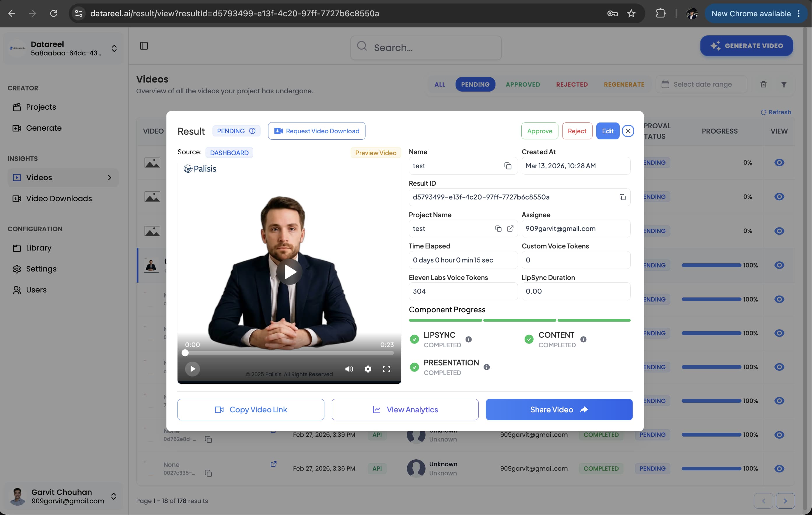The image size is (812, 515).
Task: Reject the video result
Action: tap(577, 131)
